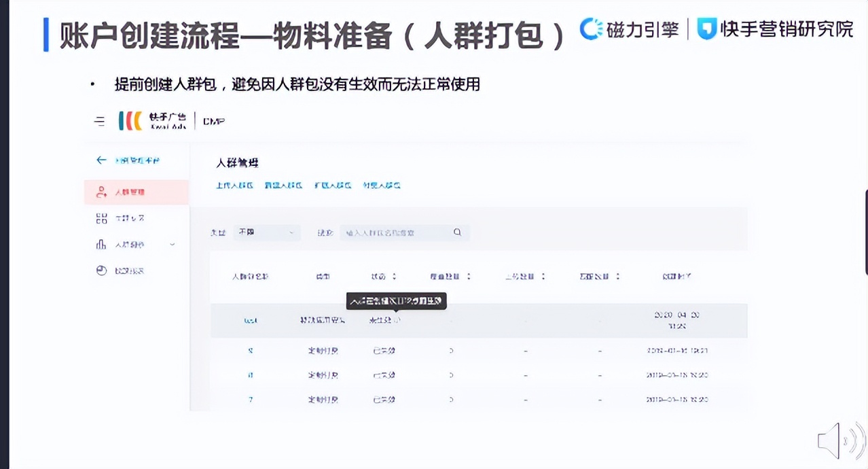Open the audience package named test
The width and height of the screenshot is (868, 469).
pos(250,319)
